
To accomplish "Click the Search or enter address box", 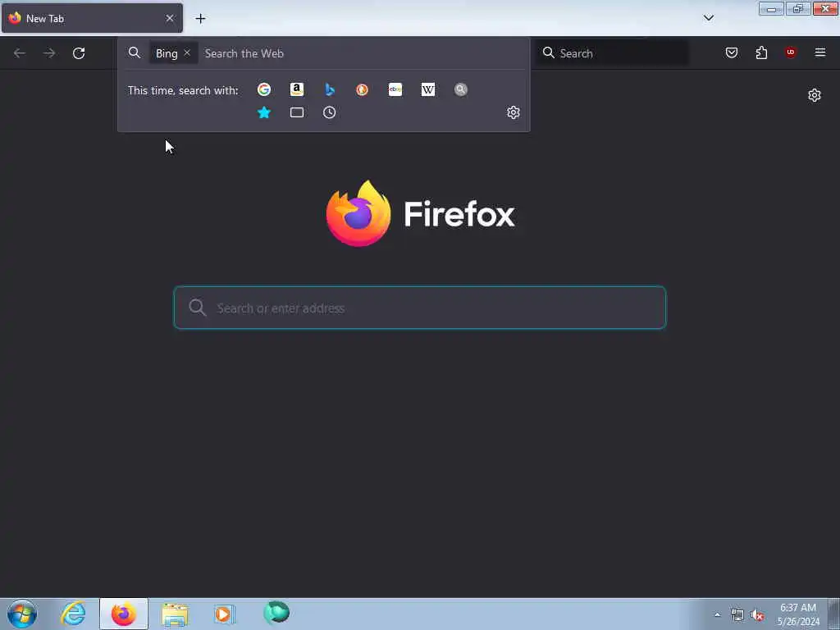I will click(x=420, y=308).
